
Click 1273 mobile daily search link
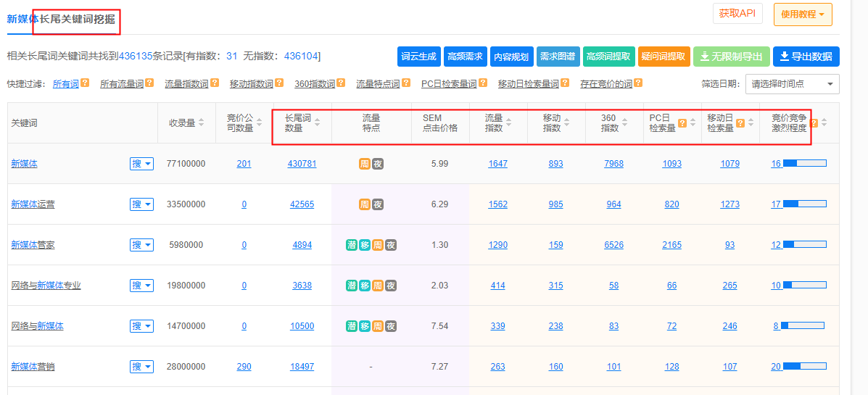(729, 204)
